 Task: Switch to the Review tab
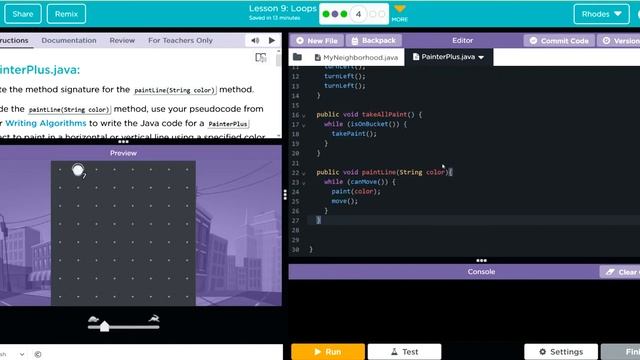pos(122,40)
